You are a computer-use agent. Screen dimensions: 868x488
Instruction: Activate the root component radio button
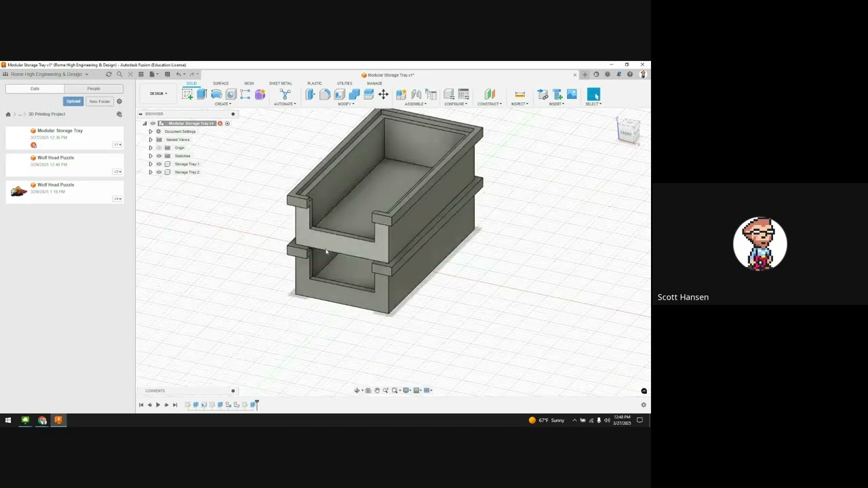(x=227, y=123)
